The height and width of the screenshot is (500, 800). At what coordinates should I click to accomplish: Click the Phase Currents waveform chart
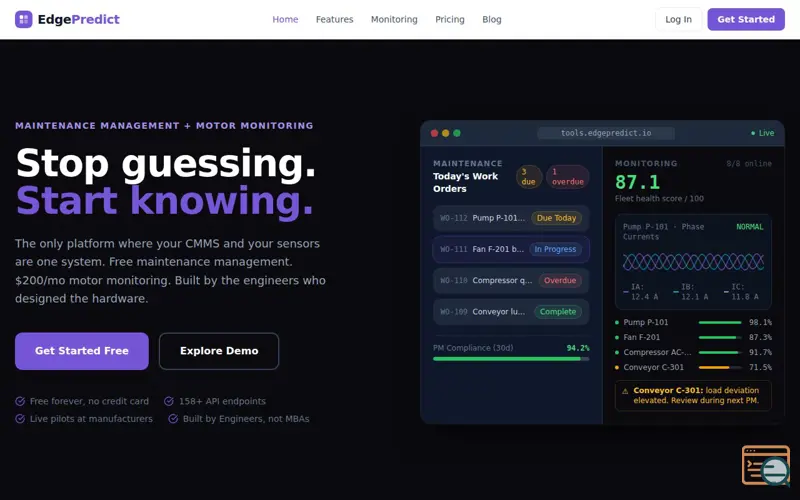[x=693, y=262]
